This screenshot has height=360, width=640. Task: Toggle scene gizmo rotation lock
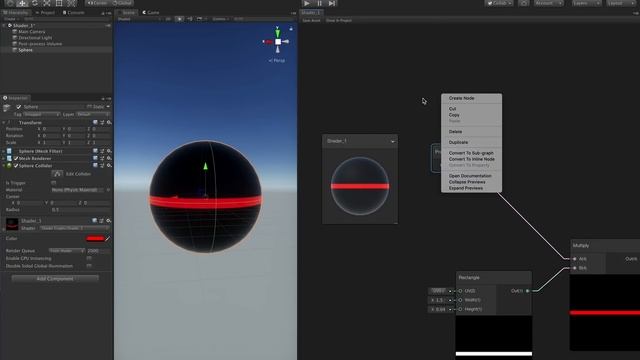291,29
